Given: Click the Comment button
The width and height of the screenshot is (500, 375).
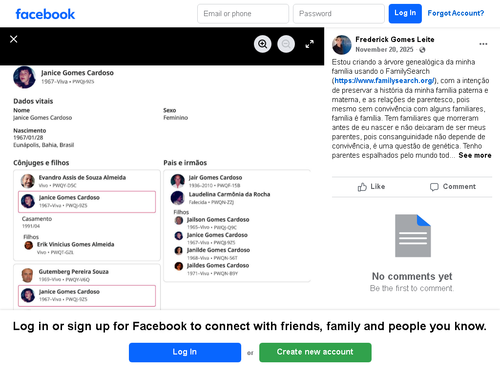Looking at the screenshot, I should coord(453,187).
